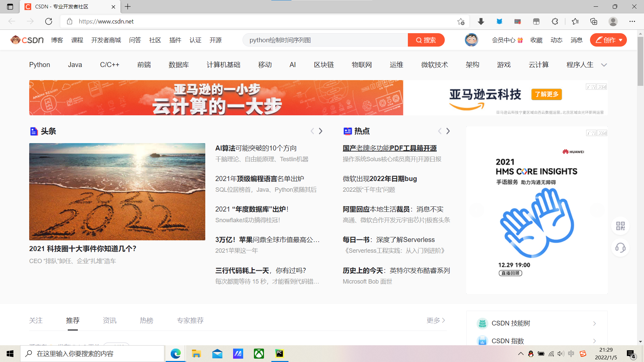The height and width of the screenshot is (362, 644).
Task: View site information lock icon
Action: click(69, 21)
